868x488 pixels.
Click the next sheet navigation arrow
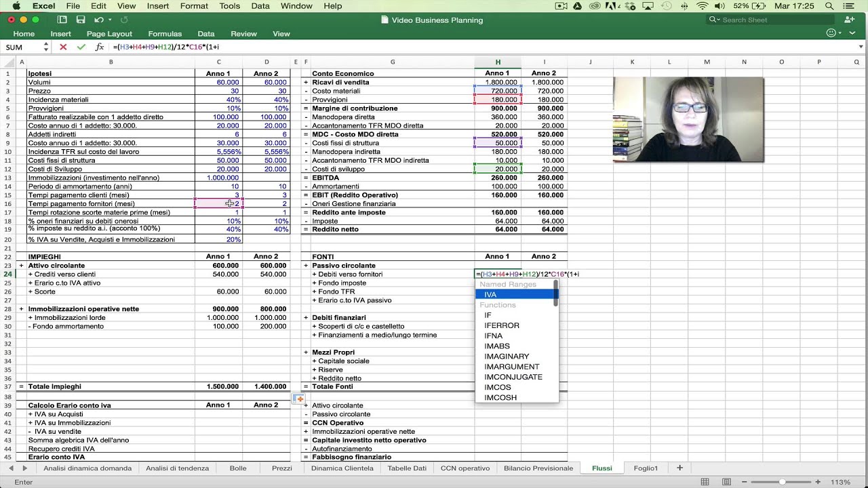(25, 468)
